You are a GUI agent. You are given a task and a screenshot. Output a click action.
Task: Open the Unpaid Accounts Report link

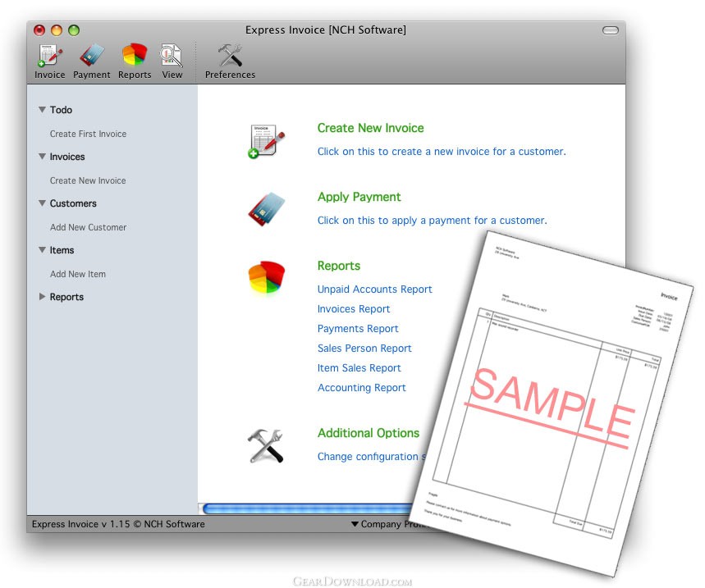pyautogui.click(x=374, y=289)
